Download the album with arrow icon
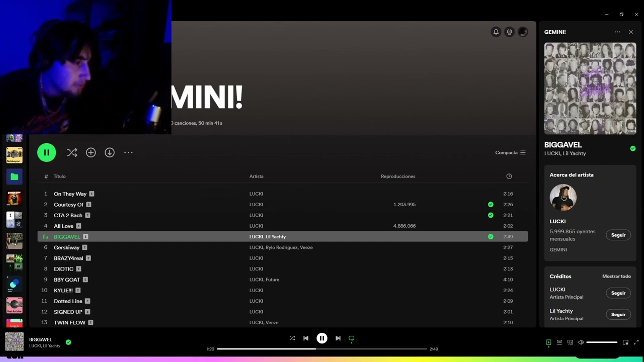This screenshot has height=362, width=644. (x=110, y=152)
